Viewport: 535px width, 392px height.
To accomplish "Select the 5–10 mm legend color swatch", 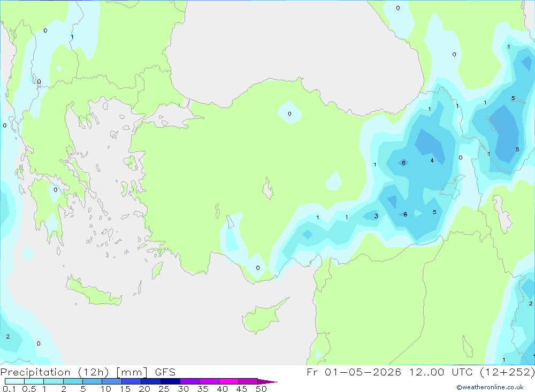I will [92, 381].
